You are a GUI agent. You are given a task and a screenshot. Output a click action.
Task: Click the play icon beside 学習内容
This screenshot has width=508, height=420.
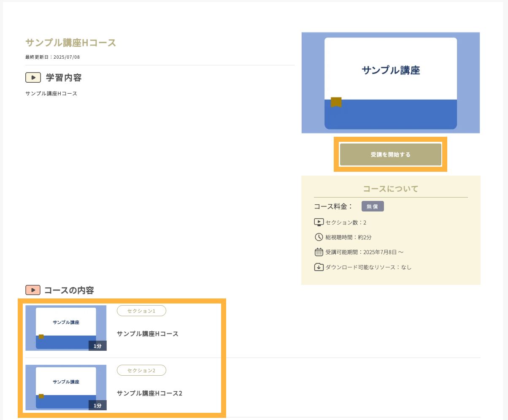33,78
